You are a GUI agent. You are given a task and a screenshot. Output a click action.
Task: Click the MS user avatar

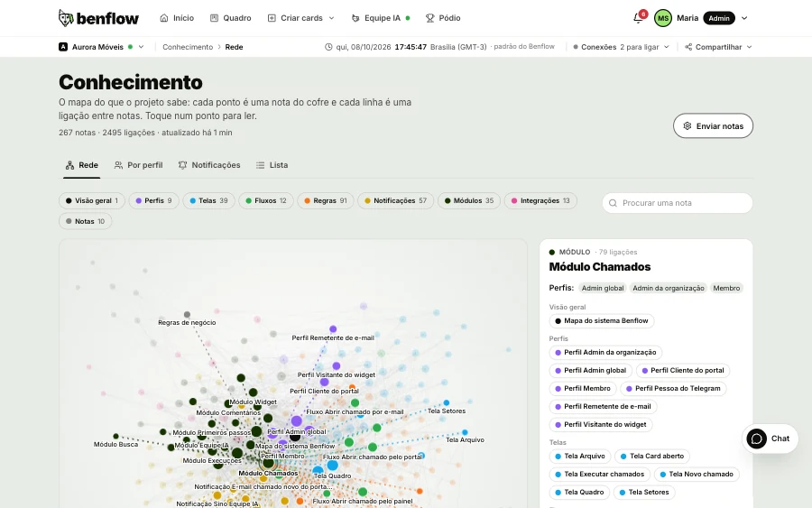pyautogui.click(x=663, y=18)
